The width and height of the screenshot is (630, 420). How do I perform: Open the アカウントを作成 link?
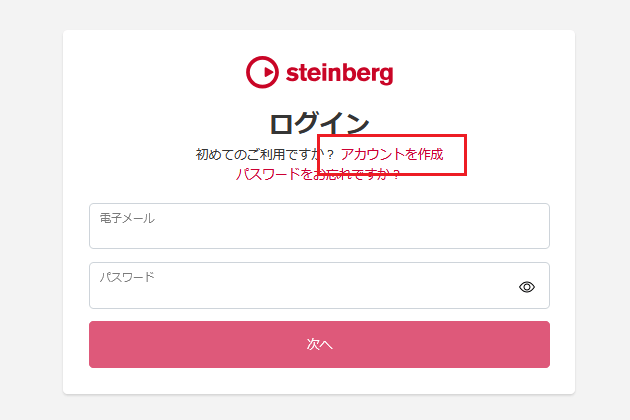392,154
